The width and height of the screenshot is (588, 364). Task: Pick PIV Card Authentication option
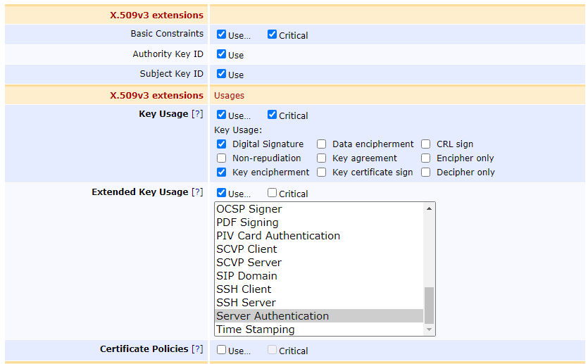(278, 236)
